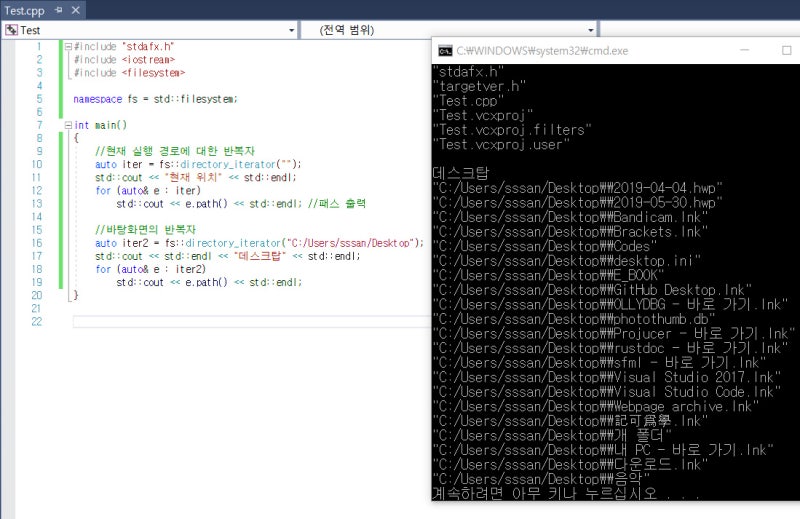Collapse the int main() function block

coord(67,125)
